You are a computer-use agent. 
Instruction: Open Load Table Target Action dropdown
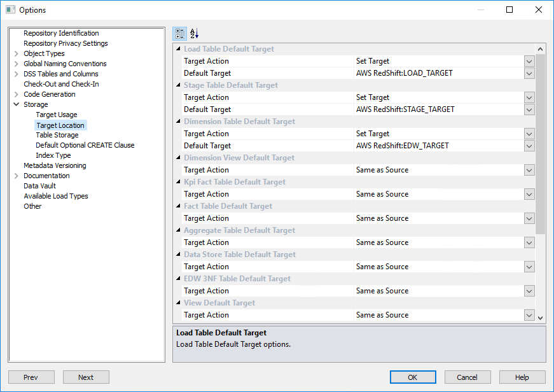(529, 61)
